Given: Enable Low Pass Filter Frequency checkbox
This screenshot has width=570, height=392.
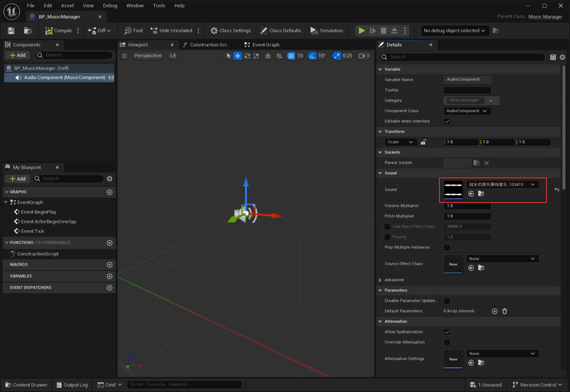Looking at the screenshot, I should pos(387,227).
